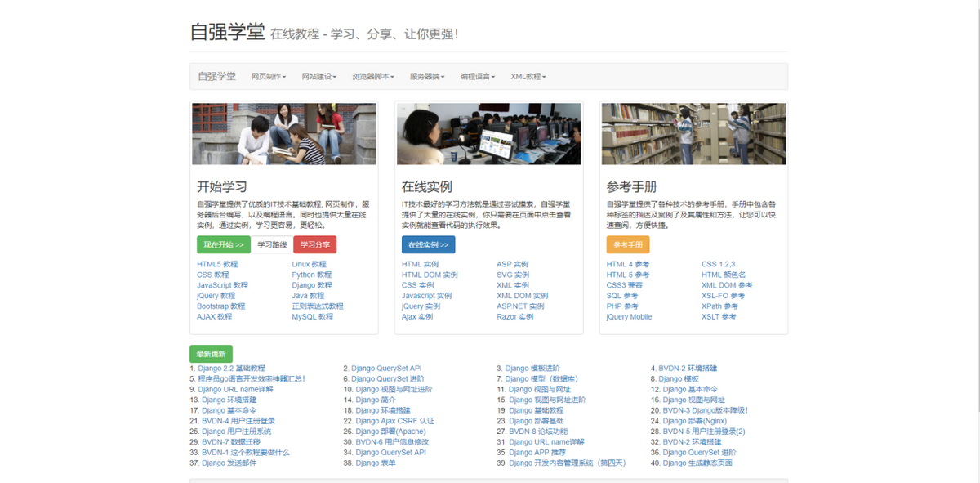Open the XSL-FO 参考 link
Screen dimensions: 980x483
coord(724,296)
